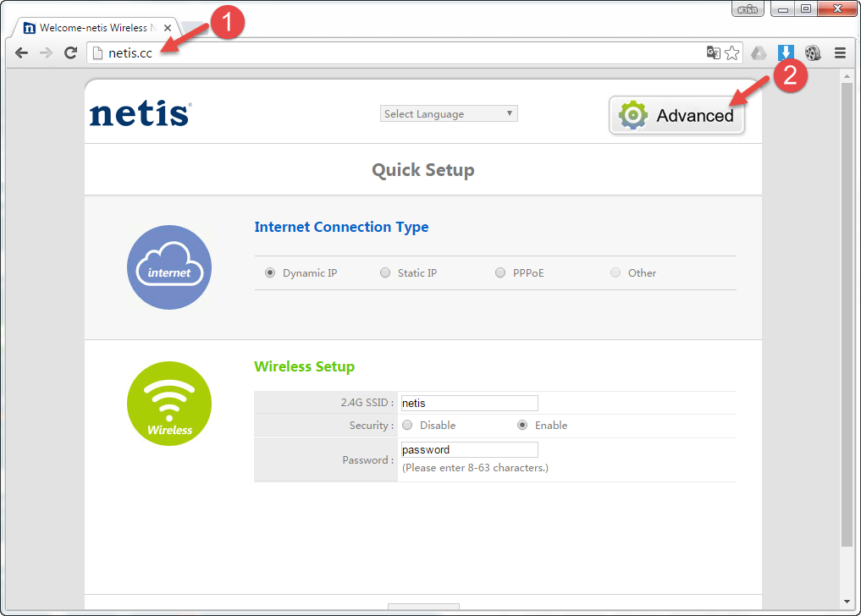Select the Other connection type
The image size is (861, 616).
point(615,272)
